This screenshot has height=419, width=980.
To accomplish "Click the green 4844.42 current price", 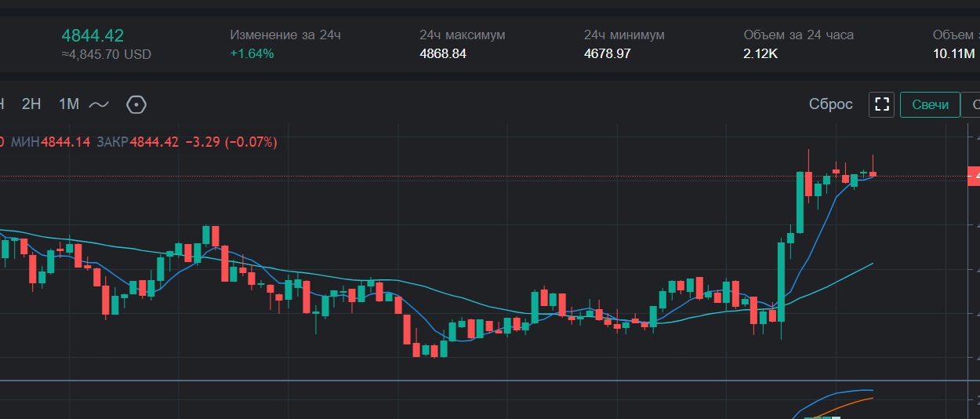I will [x=93, y=35].
